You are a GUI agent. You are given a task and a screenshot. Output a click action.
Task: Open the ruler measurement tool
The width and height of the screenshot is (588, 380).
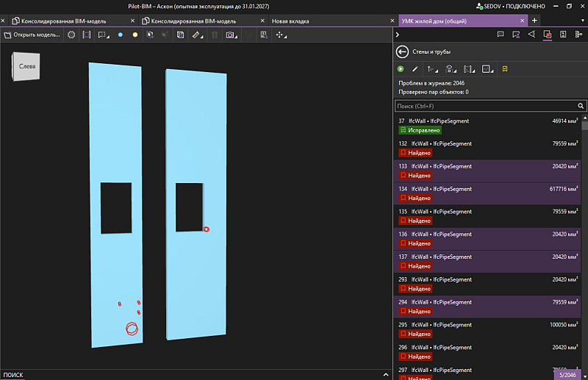[x=196, y=35]
